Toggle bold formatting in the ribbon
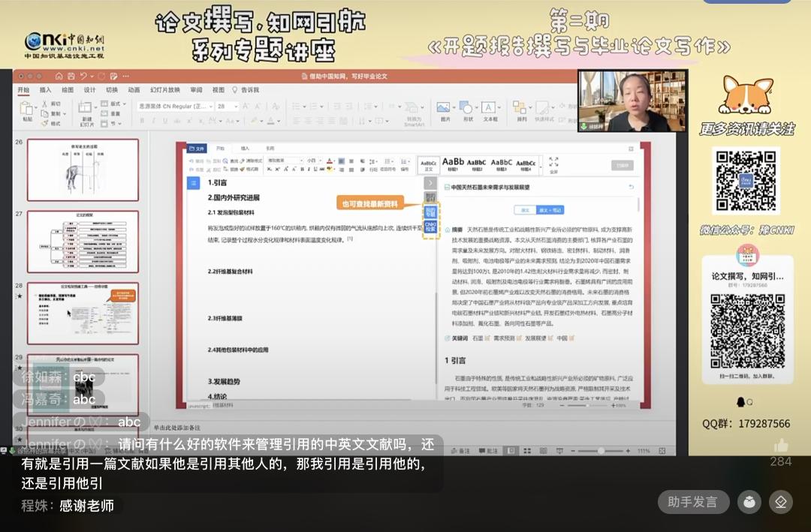 (143, 121)
